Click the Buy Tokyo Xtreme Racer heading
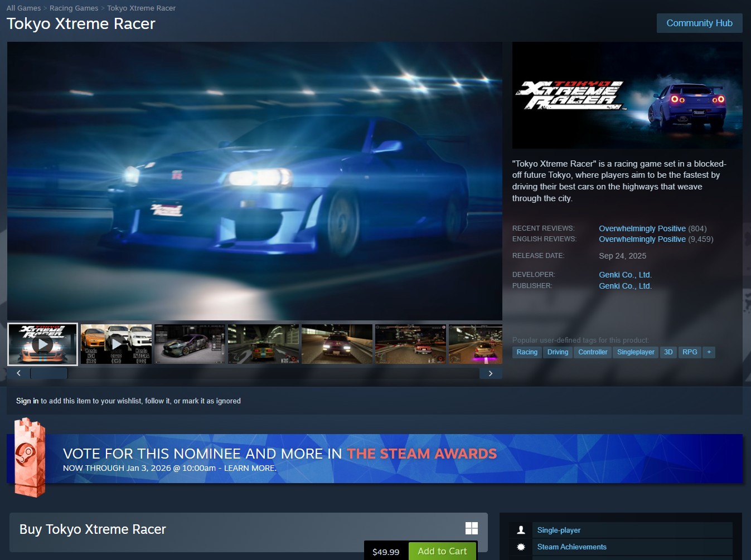Image resolution: width=751 pixels, height=560 pixels. [93, 529]
